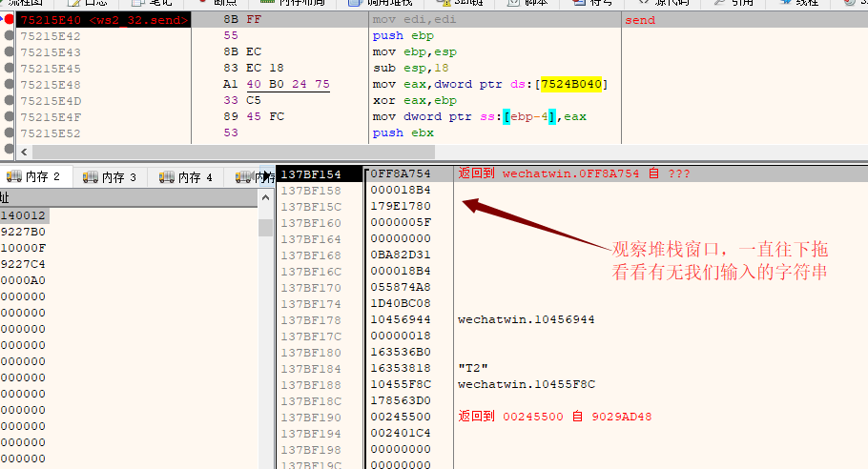This screenshot has width=868, height=469.
Task: Click the truck icon on 内存 4 tab
Action: [167, 177]
